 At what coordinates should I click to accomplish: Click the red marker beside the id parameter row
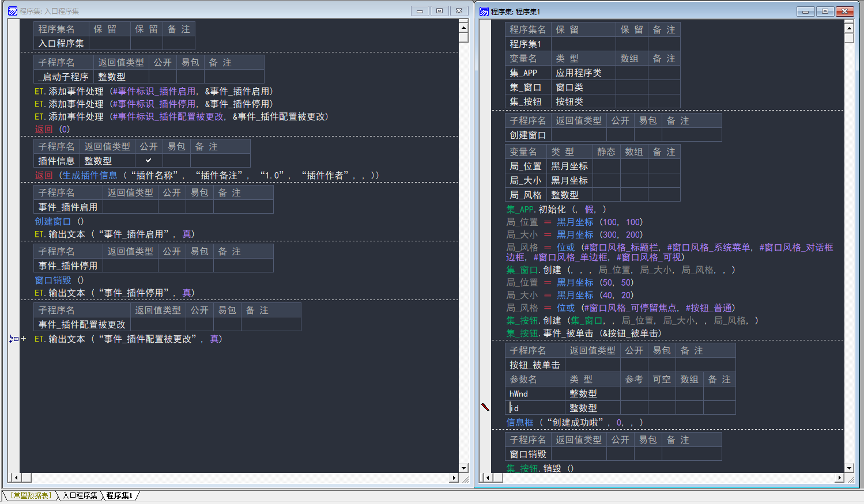(485, 407)
